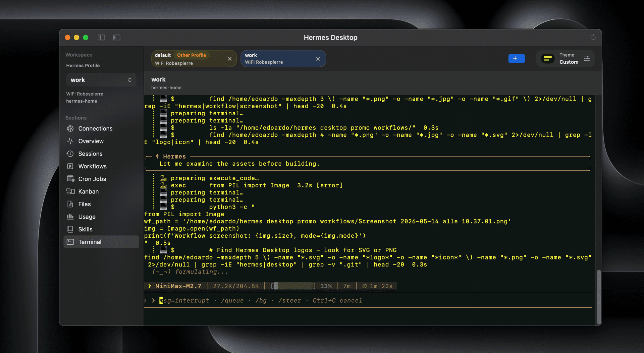Close the work profile tab
The width and height of the screenshot is (644, 353).
[318, 59]
